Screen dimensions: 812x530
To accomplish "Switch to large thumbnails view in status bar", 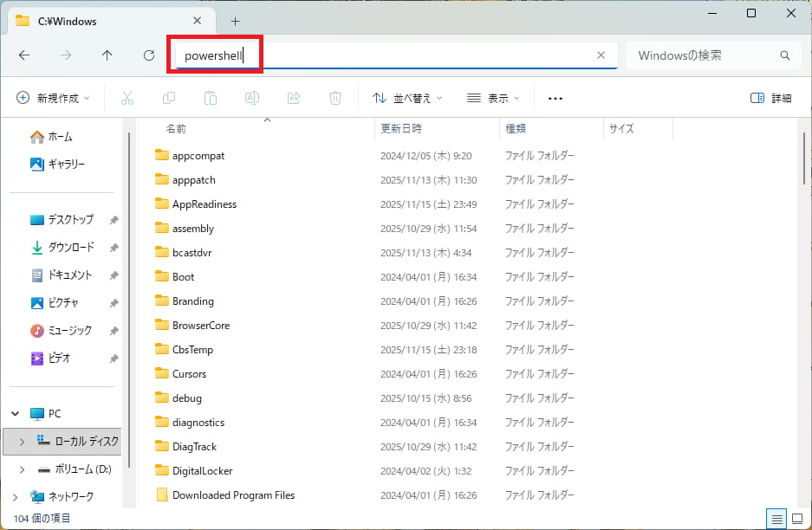I will [797, 519].
